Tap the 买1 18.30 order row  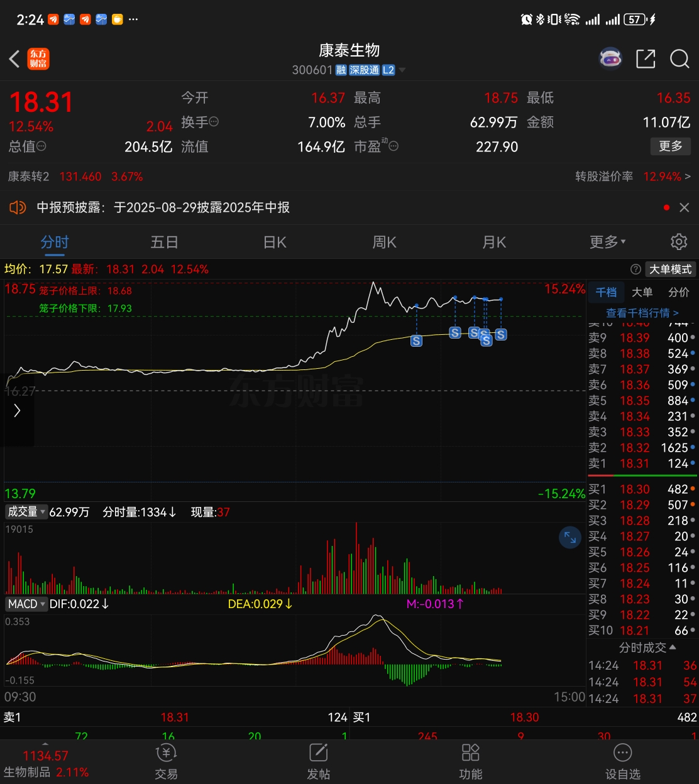[x=642, y=489]
